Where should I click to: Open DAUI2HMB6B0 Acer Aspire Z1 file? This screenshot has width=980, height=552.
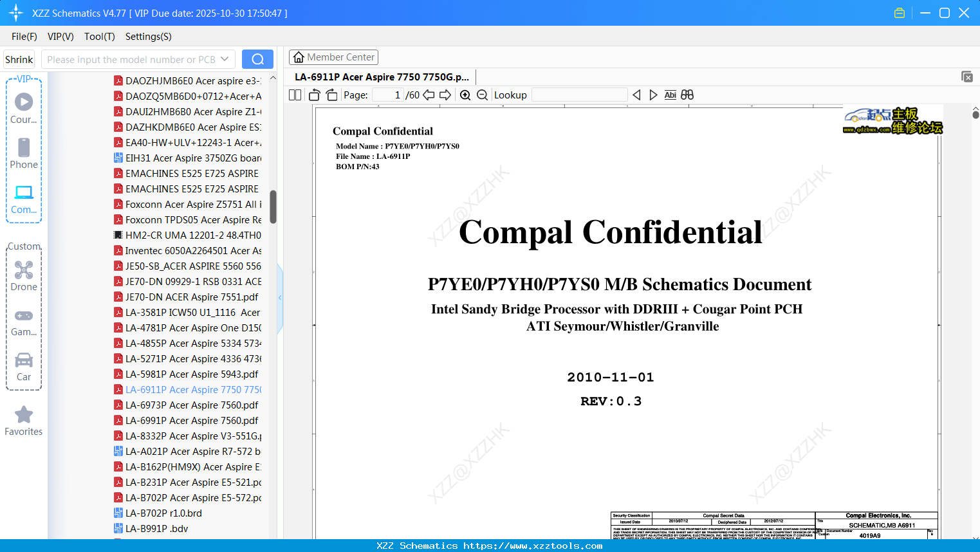tap(193, 111)
